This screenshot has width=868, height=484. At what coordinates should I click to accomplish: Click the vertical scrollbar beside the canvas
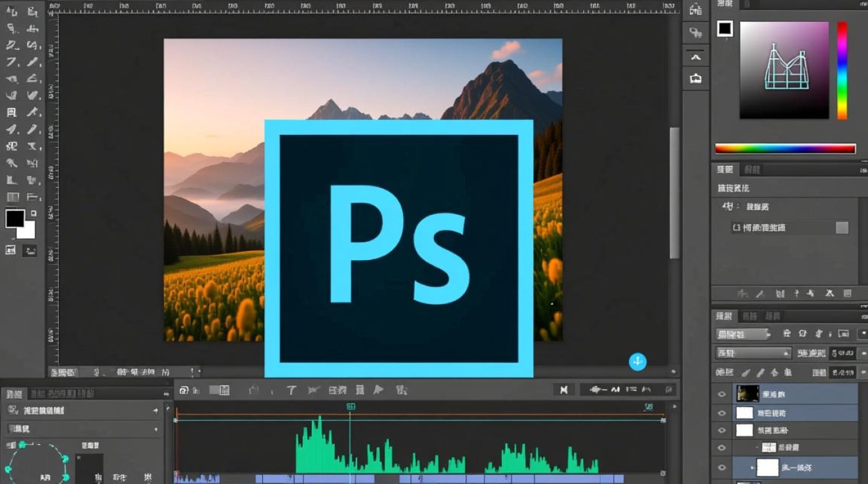pyautogui.click(x=674, y=192)
